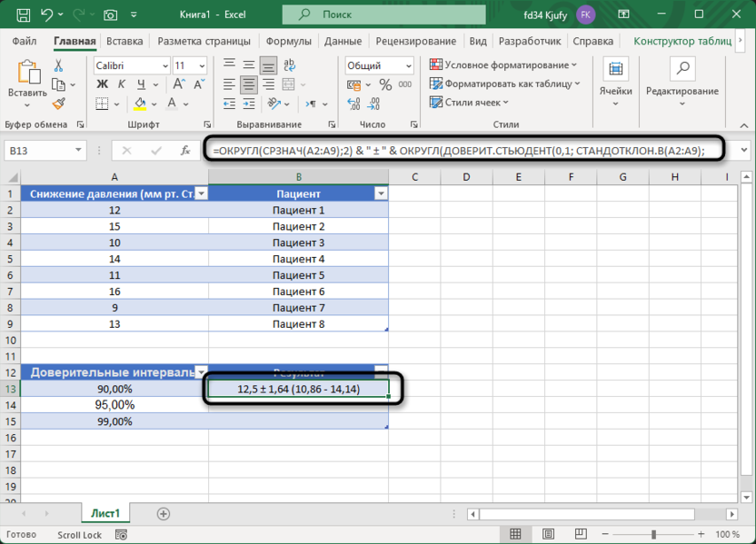Click the camera screenshot icon in title bar
Image resolution: width=756 pixels, height=544 pixels.
[111, 15]
